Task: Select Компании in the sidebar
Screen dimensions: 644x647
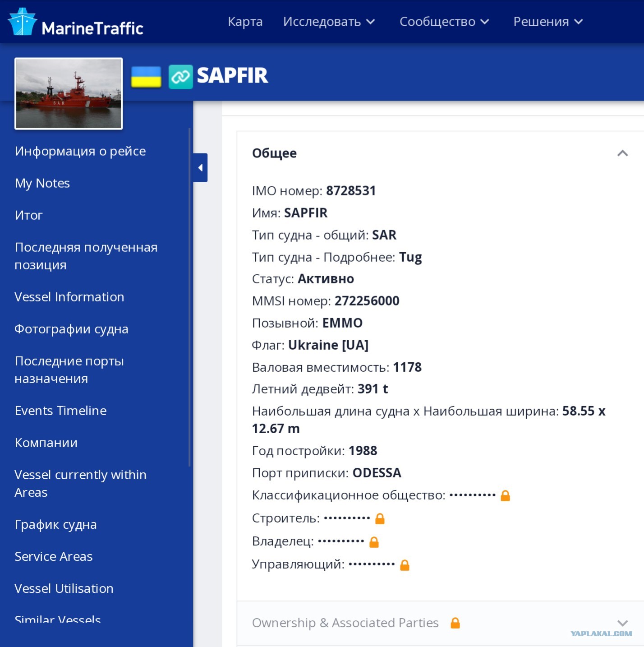Action: coord(46,443)
